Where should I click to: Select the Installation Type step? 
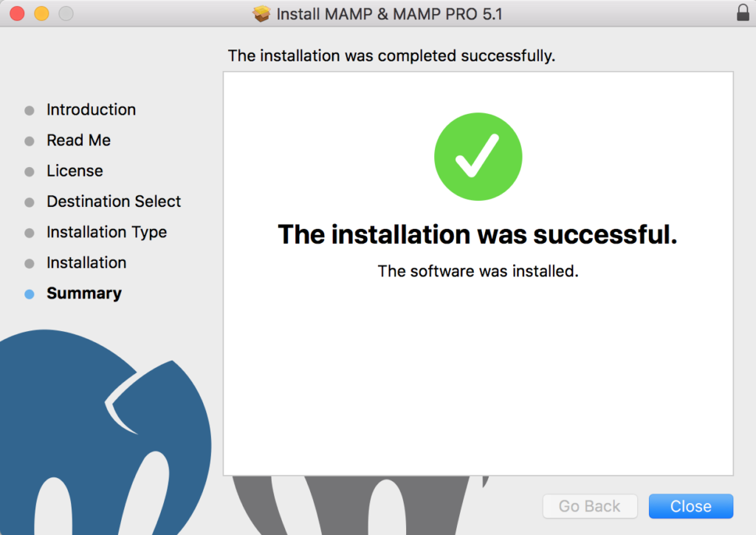pos(106,232)
